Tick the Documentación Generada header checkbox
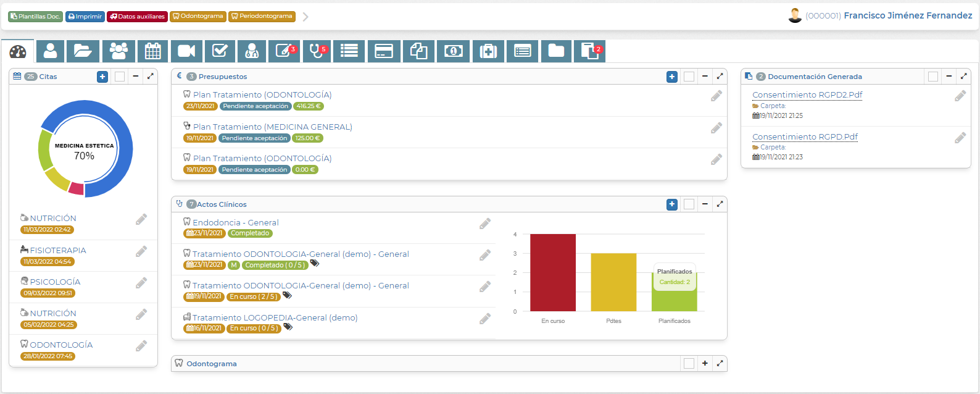Image resolution: width=980 pixels, height=394 pixels. click(933, 77)
